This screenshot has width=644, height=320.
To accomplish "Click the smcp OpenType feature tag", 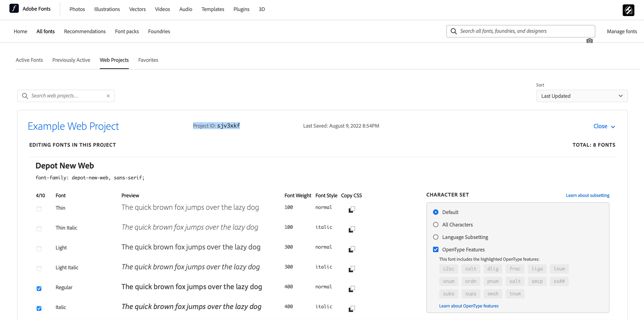I will [537, 281].
